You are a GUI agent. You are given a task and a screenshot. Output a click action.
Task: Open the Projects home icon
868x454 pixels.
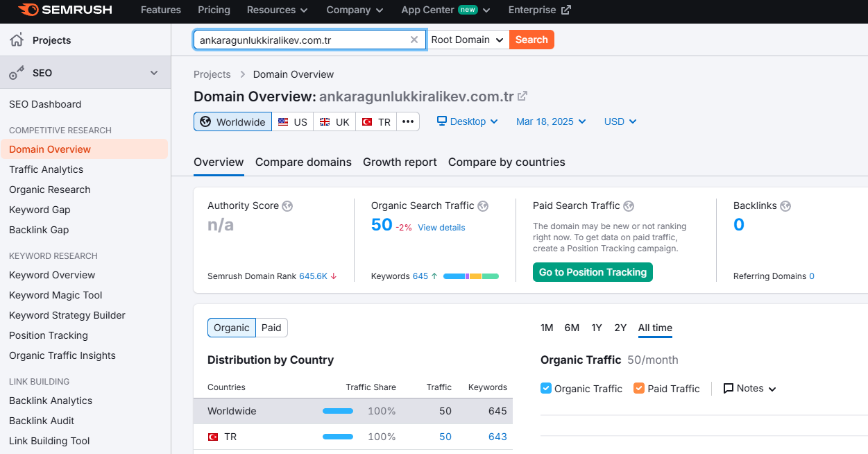(x=17, y=40)
